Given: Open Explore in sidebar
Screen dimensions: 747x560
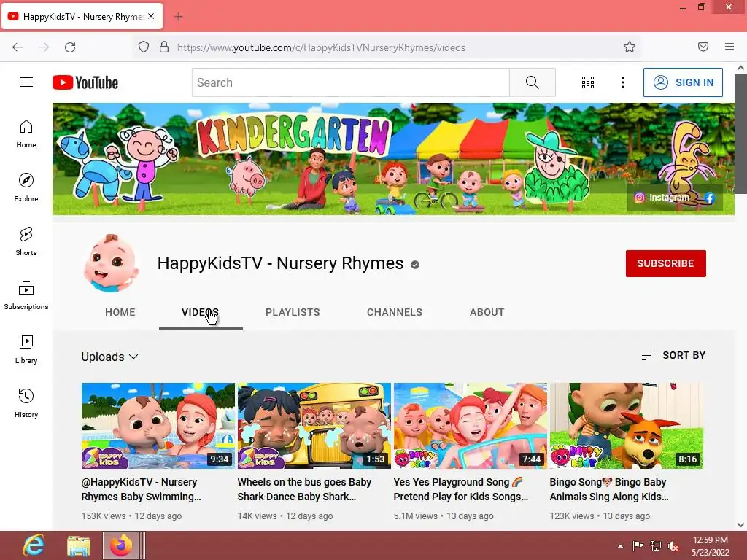Looking at the screenshot, I should pos(26,187).
